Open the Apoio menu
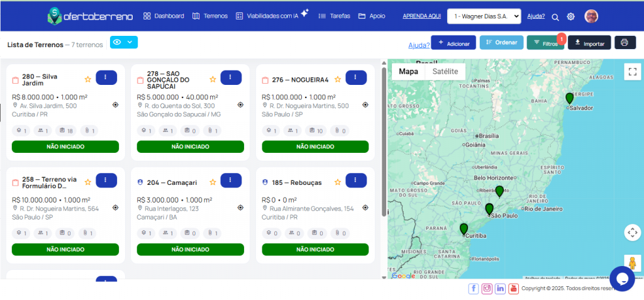The image size is (644, 300). [372, 16]
